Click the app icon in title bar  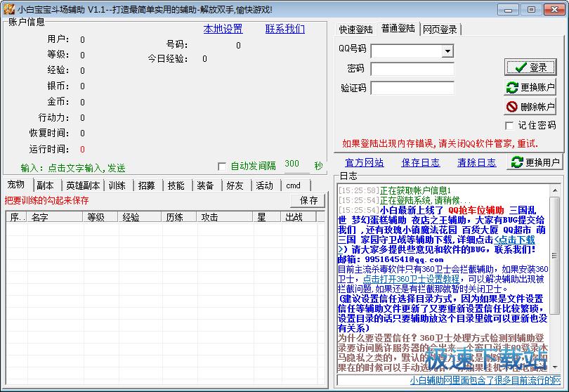[8, 9]
